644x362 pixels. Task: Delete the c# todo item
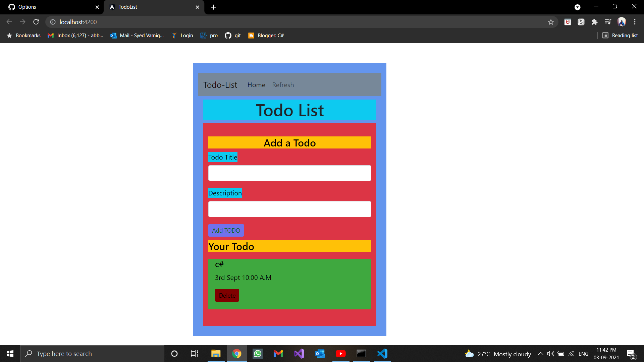[227, 295]
